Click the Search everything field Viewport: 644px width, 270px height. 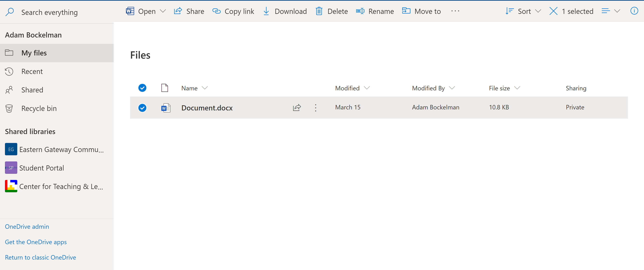click(x=50, y=12)
